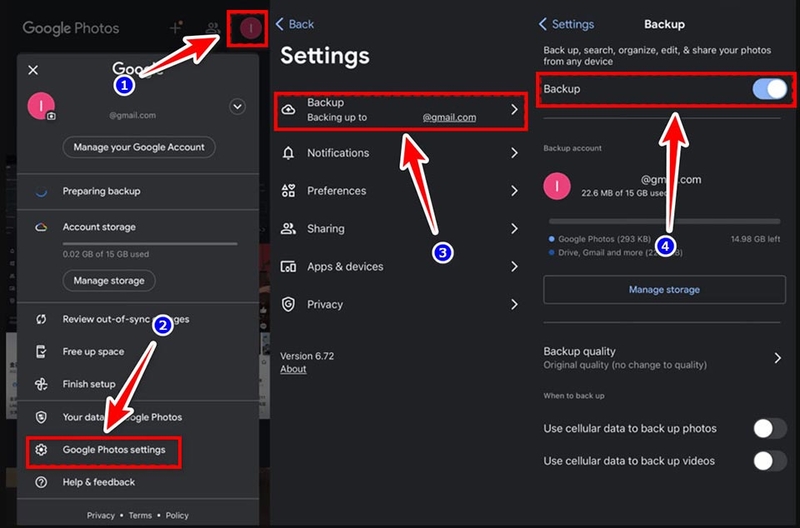Expand the Privacy row chevron
The image size is (800, 528).
(514, 305)
